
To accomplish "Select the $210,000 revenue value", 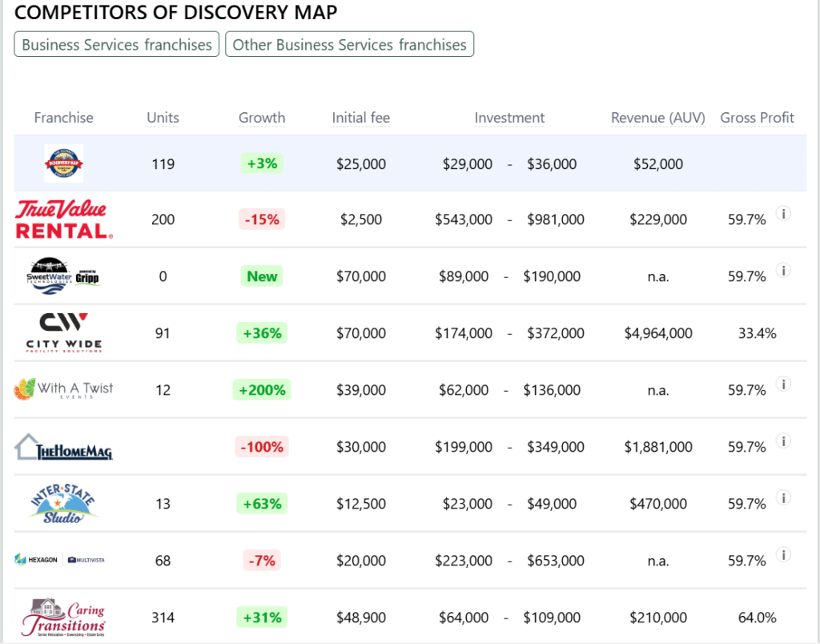I will click(658, 618).
